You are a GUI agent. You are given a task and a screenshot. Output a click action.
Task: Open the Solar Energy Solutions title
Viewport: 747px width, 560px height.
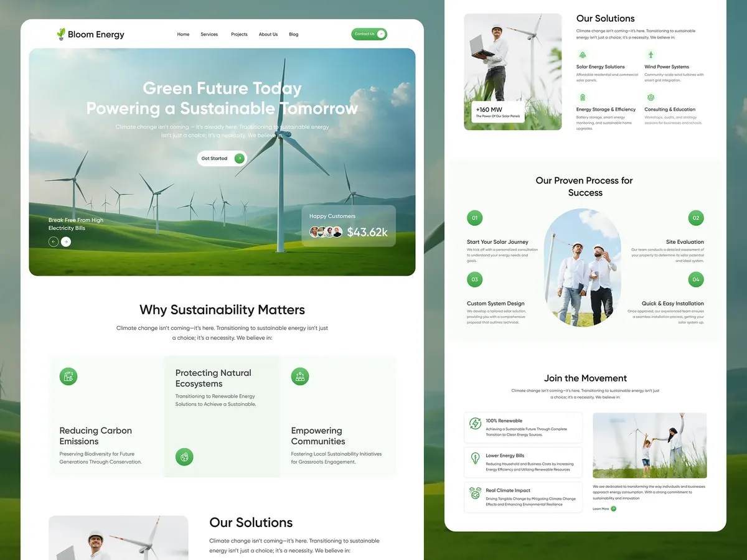pyautogui.click(x=601, y=67)
